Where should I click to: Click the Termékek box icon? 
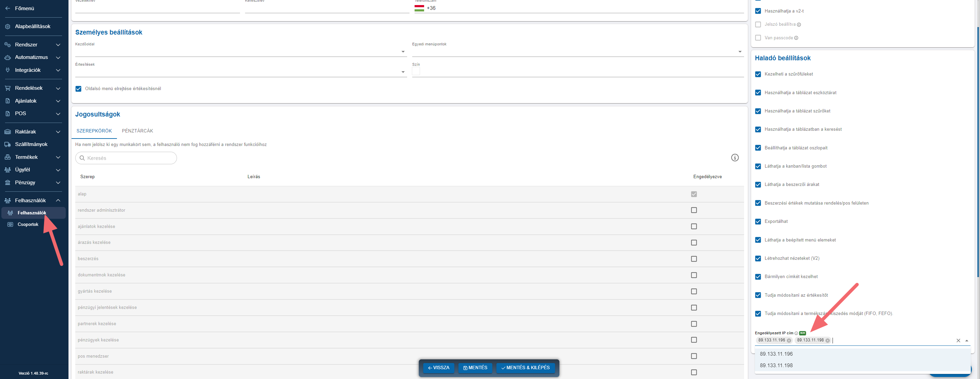point(7,157)
